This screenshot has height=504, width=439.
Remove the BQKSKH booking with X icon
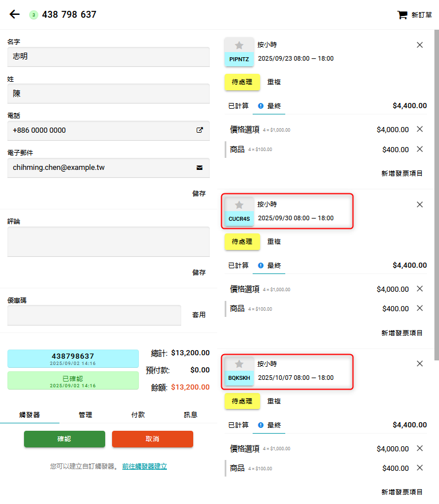tap(420, 364)
